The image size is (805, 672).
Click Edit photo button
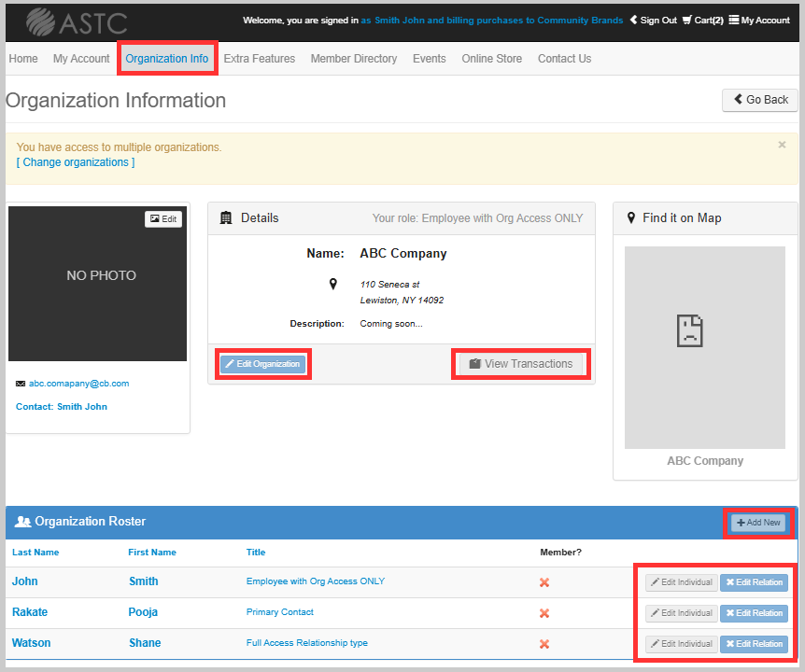point(163,219)
